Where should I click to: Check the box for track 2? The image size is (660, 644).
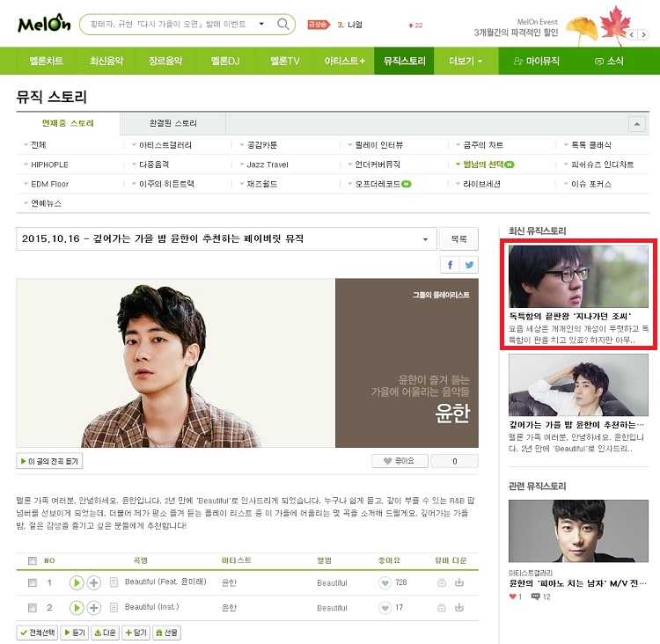pyautogui.click(x=33, y=608)
